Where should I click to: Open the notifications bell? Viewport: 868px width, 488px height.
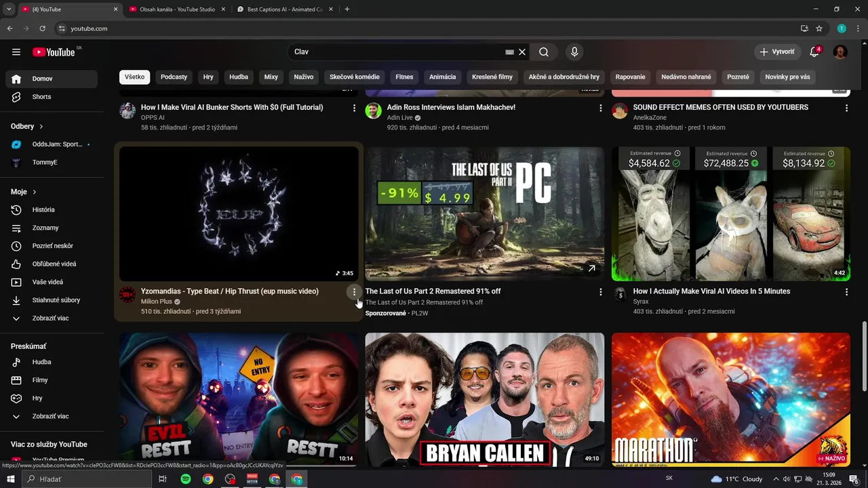coord(815,52)
